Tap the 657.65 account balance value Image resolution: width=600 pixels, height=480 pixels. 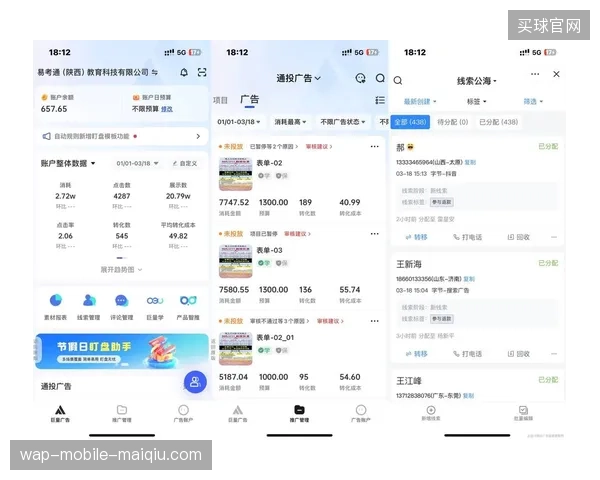tap(54, 109)
